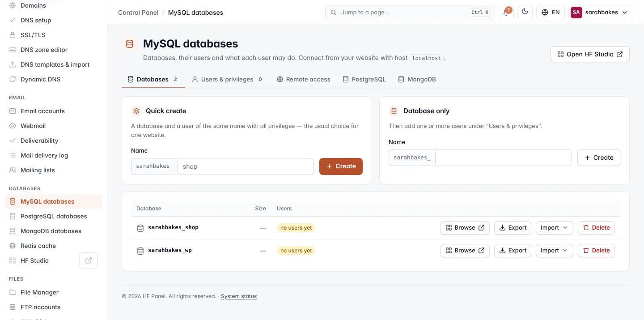Open DNS setup in the sidebar
The height and width of the screenshot is (320, 644).
click(x=53, y=20)
